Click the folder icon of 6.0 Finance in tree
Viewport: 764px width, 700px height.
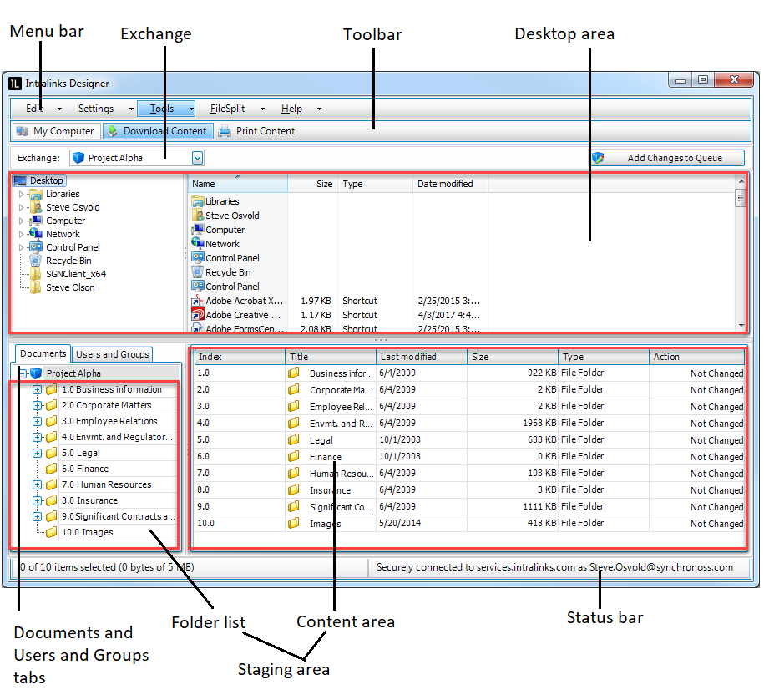(51, 469)
